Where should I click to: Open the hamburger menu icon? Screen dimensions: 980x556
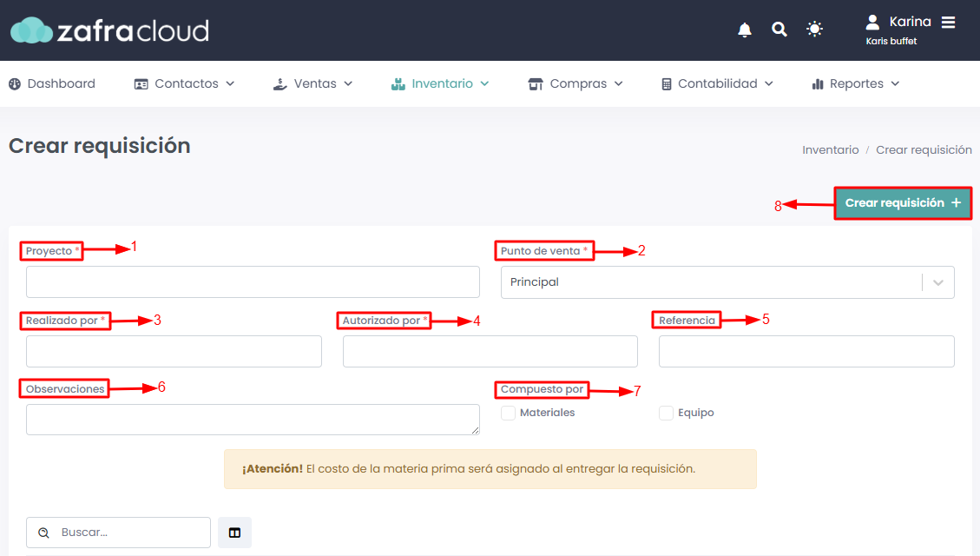[x=948, y=23]
